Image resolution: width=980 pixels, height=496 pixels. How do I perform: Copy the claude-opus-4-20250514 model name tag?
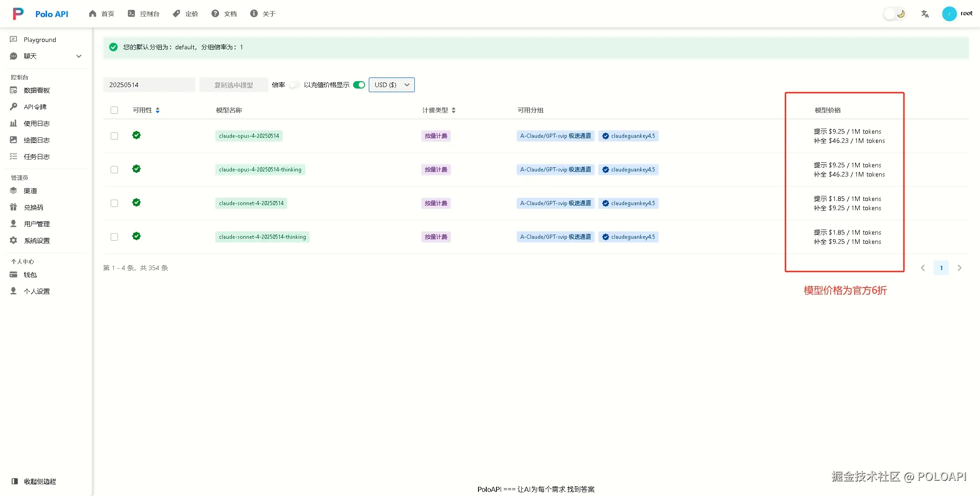point(249,136)
